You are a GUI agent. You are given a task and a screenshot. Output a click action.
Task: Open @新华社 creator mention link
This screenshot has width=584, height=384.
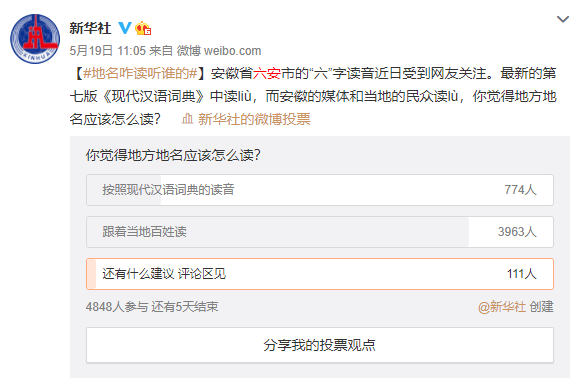(502, 307)
